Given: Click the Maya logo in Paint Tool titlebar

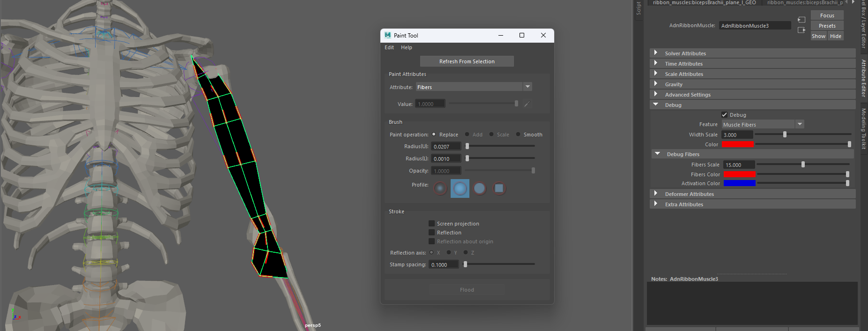Looking at the screenshot, I should [387, 35].
